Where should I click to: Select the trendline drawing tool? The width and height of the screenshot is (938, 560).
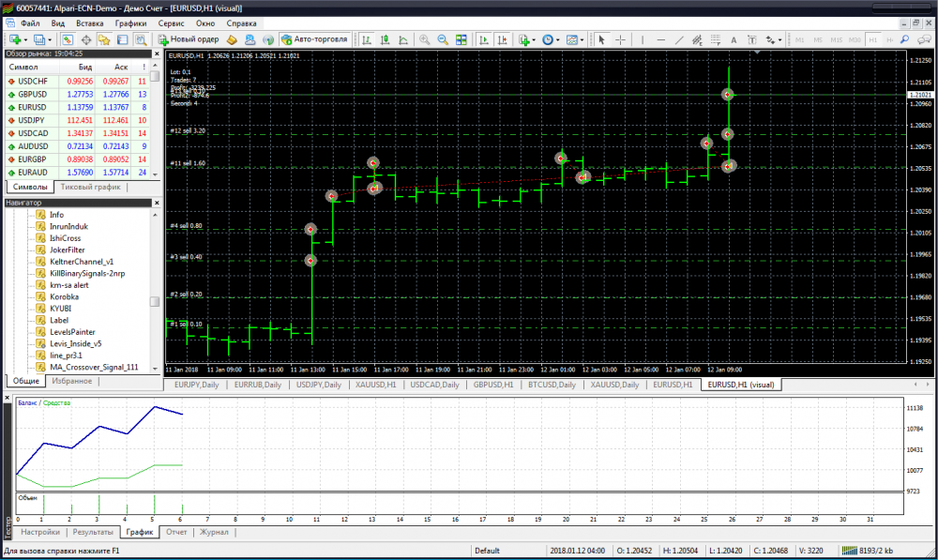tap(681, 40)
